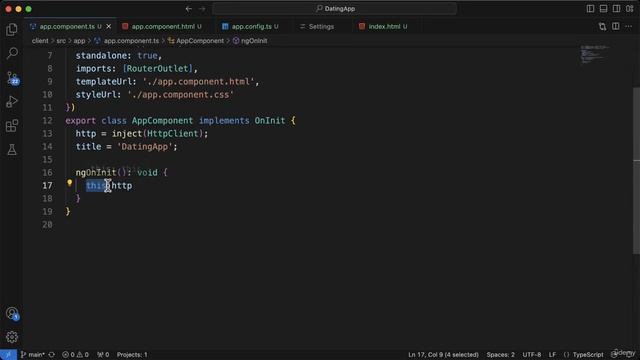Click the main* branch indicator
Image resolution: width=640 pixels, height=360 pixels.
click(33, 355)
